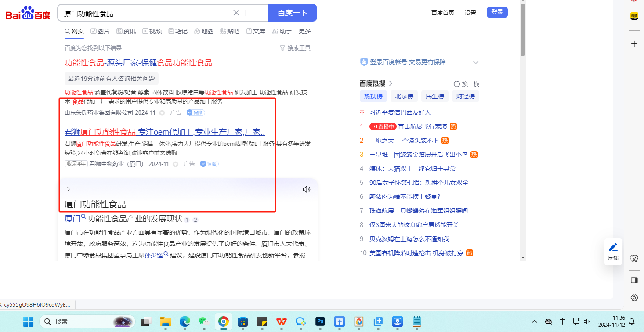Clear the search box with X icon
The height and width of the screenshot is (332, 644).
click(x=236, y=13)
